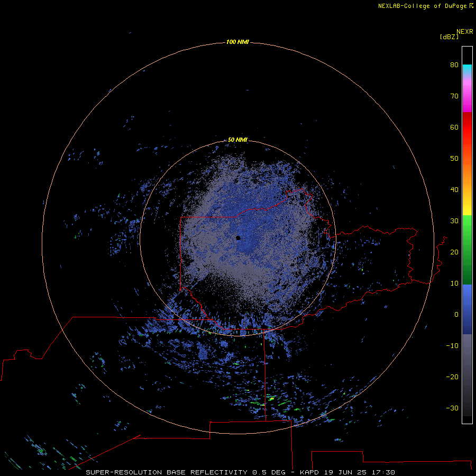Click the 20 dBZ scale value
This screenshot has height=476, width=476.
pyautogui.click(x=454, y=252)
